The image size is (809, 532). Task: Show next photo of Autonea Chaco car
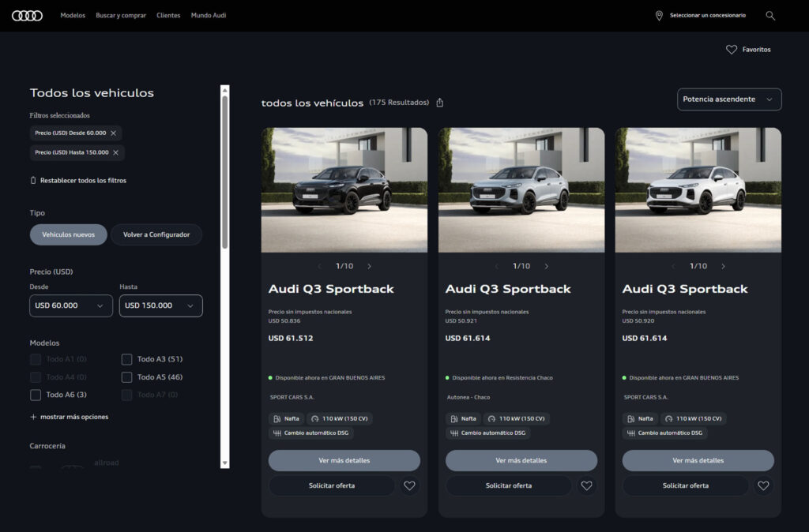pos(546,267)
